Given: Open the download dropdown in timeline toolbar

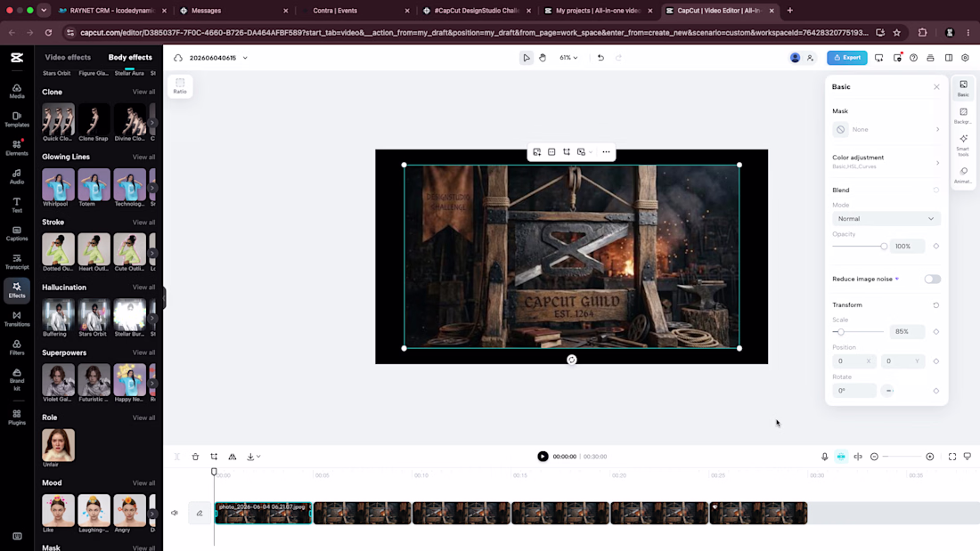Looking at the screenshot, I should point(253,457).
